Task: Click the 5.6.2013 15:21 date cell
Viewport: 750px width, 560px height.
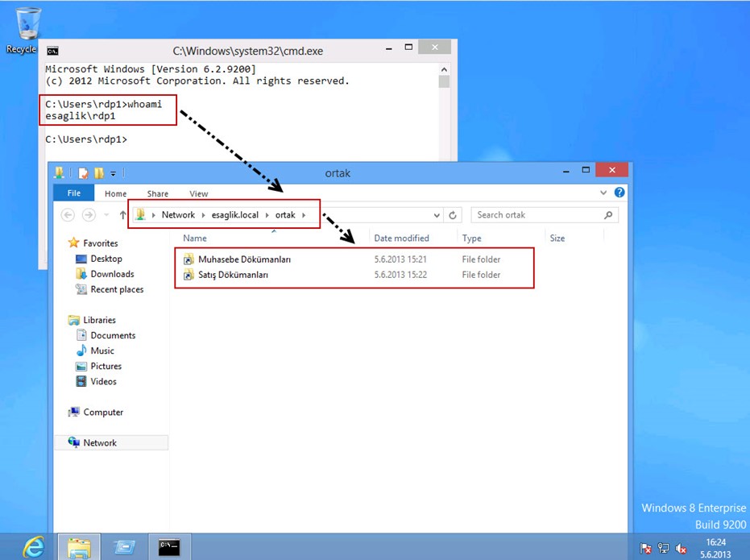Action: 400,259
